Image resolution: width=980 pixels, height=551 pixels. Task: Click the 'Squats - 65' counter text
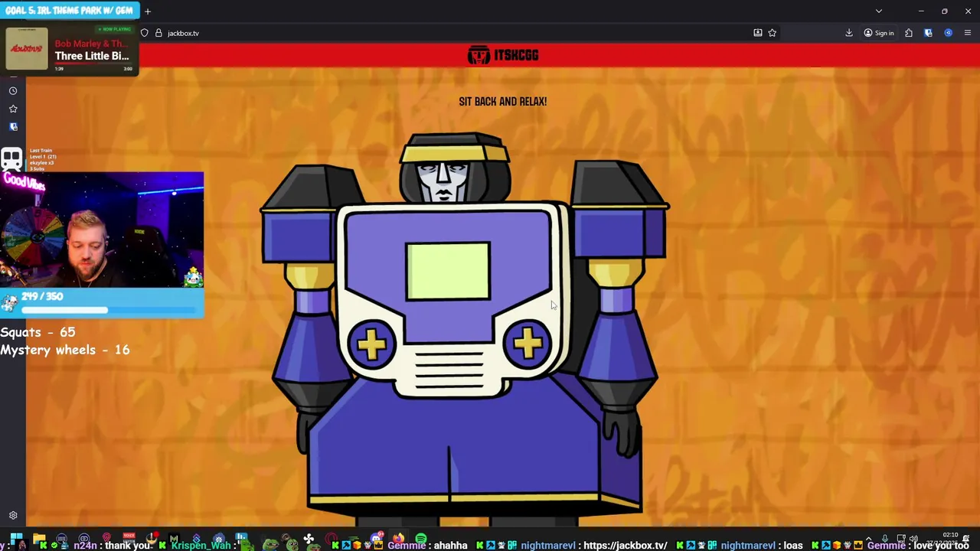(x=38, y=332)
